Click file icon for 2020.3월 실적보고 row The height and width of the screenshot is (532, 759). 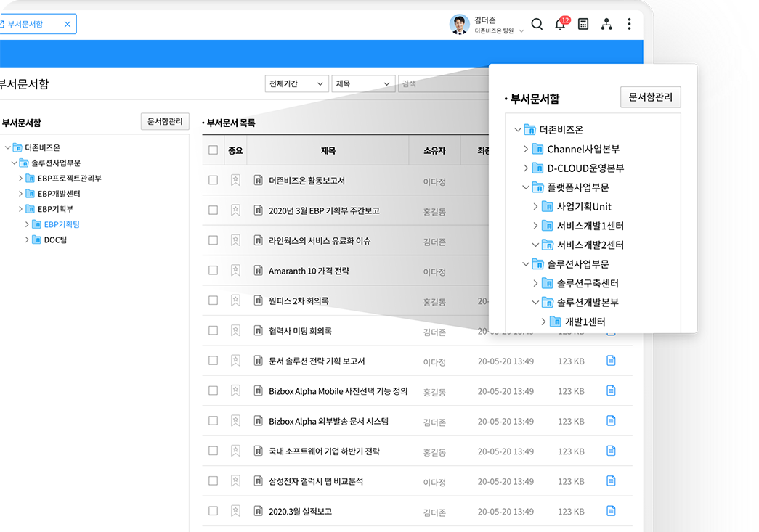(611, 511)
